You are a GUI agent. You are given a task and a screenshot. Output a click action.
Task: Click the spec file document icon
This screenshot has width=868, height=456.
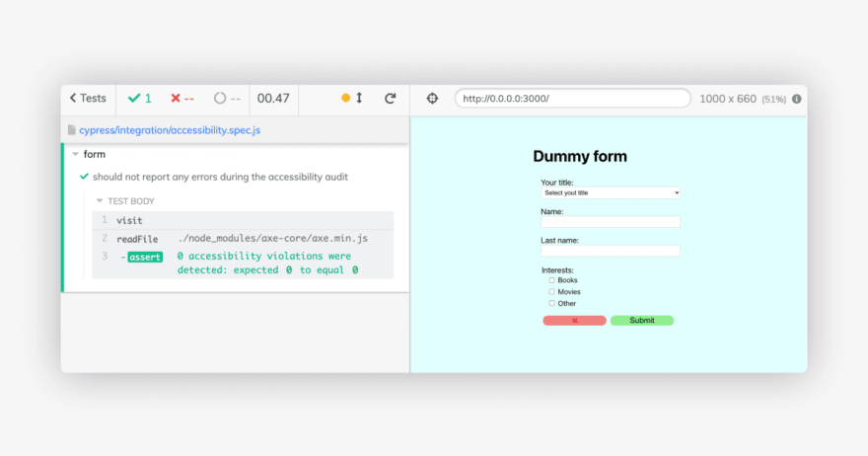point(71,130)
